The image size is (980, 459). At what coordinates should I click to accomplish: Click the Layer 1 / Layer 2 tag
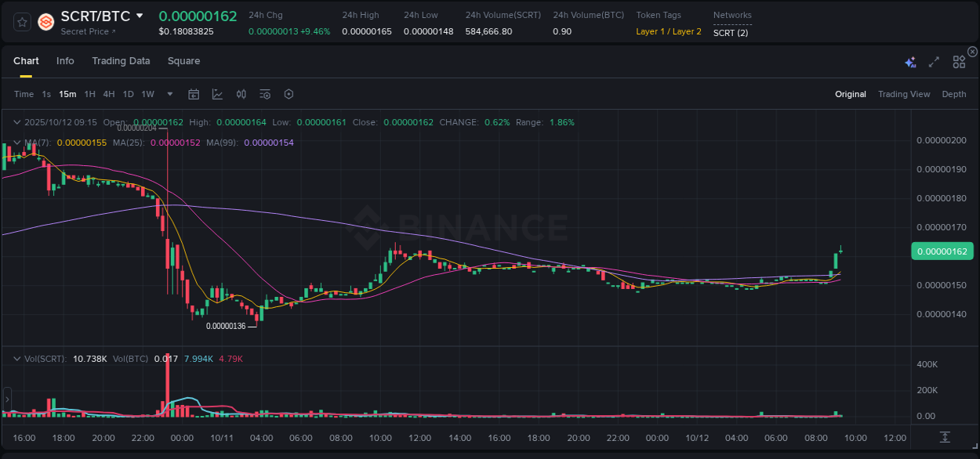click(669, 31)
